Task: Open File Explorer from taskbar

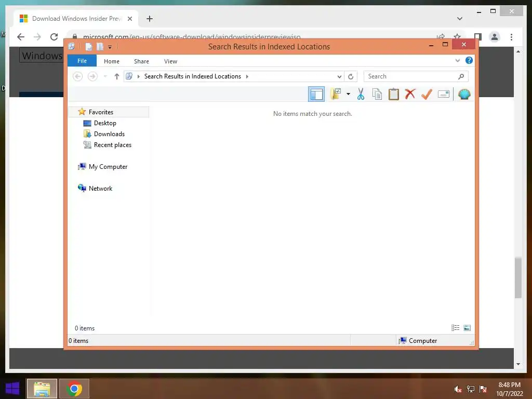Action: [42, 389]
